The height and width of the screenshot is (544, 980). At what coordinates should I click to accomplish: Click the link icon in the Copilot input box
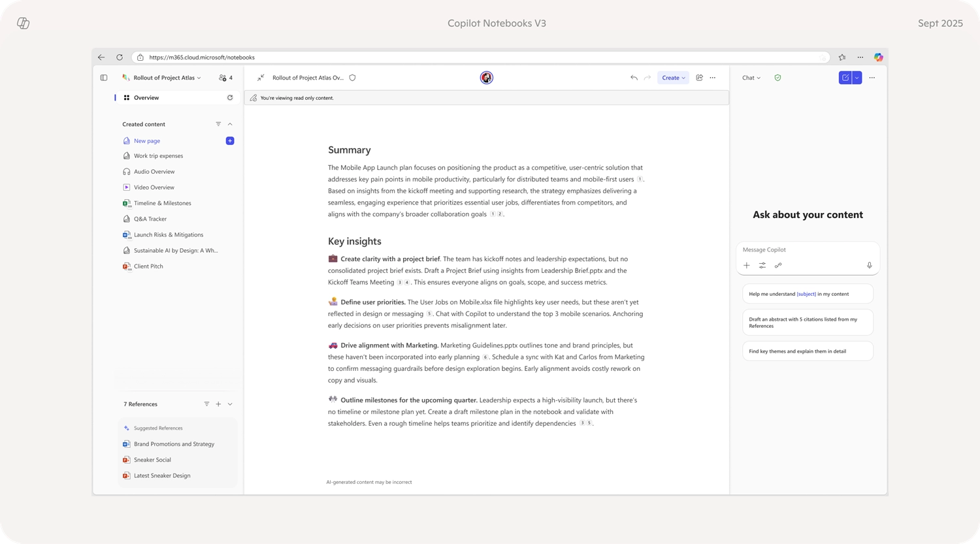tap(778, 265)
